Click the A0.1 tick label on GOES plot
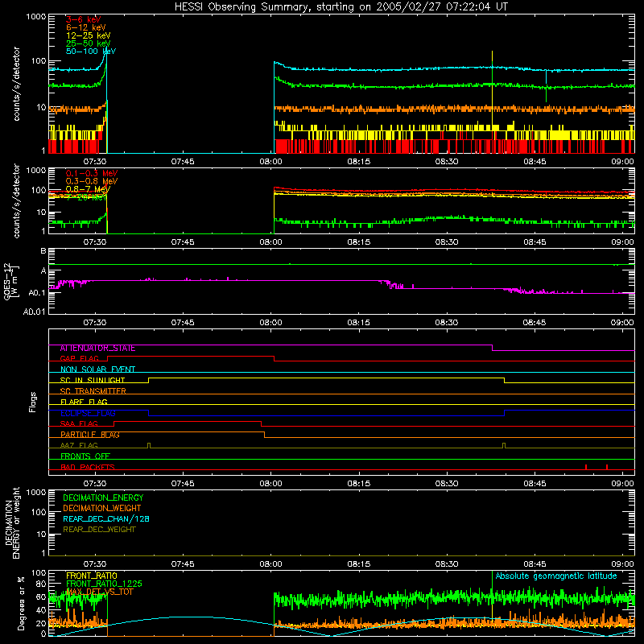 [x=37, y=292]
